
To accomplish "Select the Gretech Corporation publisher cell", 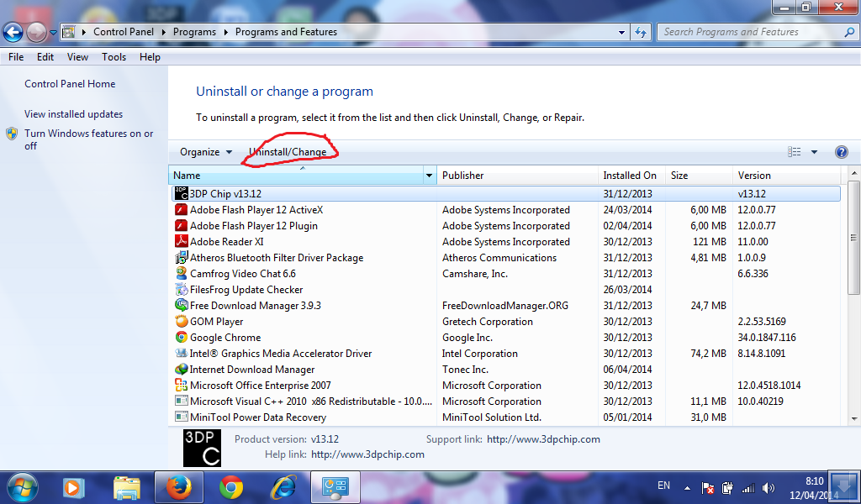I will 488,322.
